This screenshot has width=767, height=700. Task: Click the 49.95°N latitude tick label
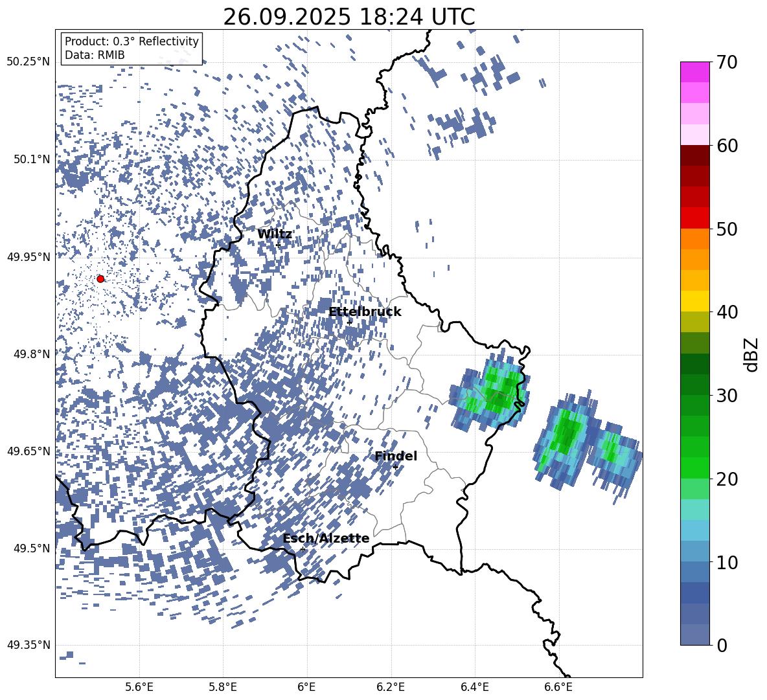click(x=29, y=256)
